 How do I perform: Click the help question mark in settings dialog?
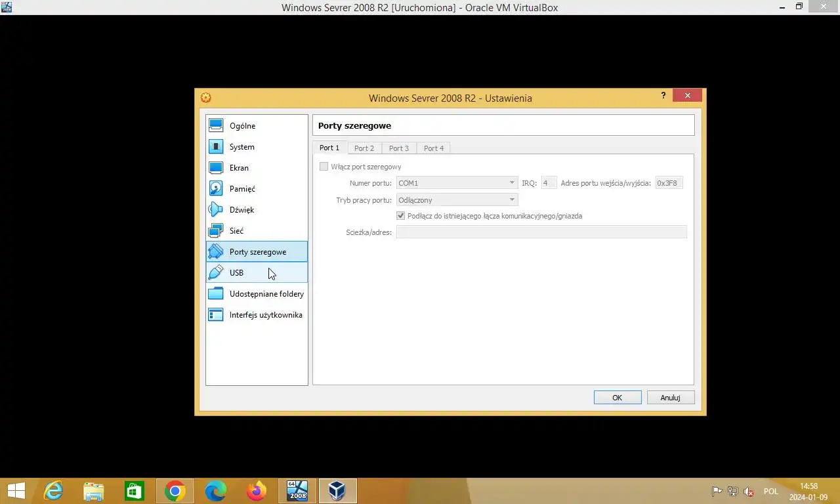(x=663, y=95)
